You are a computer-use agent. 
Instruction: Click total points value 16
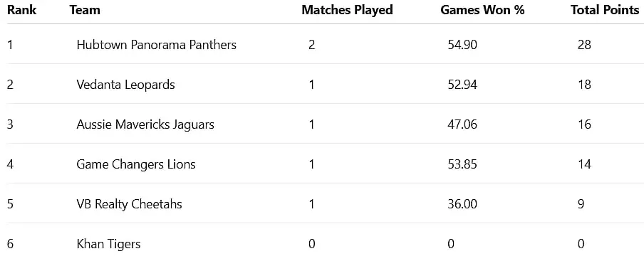584,124
